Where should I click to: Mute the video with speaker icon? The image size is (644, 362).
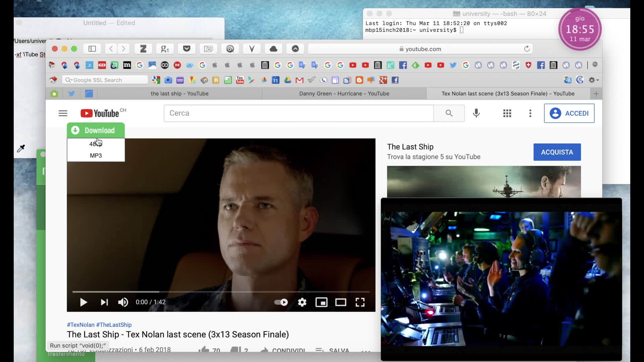pyautogui.click(x=123, y=302)
